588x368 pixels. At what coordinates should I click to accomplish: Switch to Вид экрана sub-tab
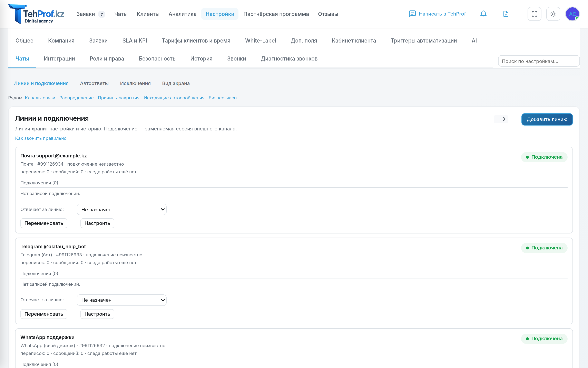point(176,83)
